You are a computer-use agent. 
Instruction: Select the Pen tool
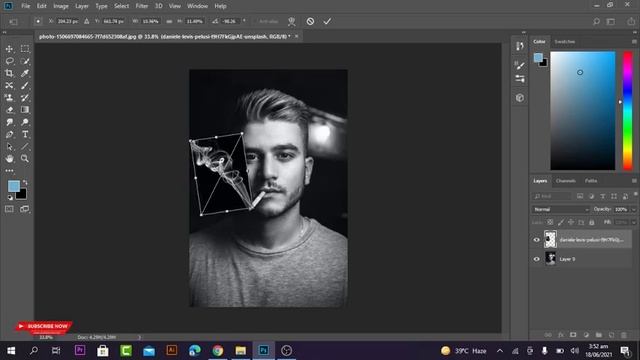pyautogui.click(x=9, y=134)
